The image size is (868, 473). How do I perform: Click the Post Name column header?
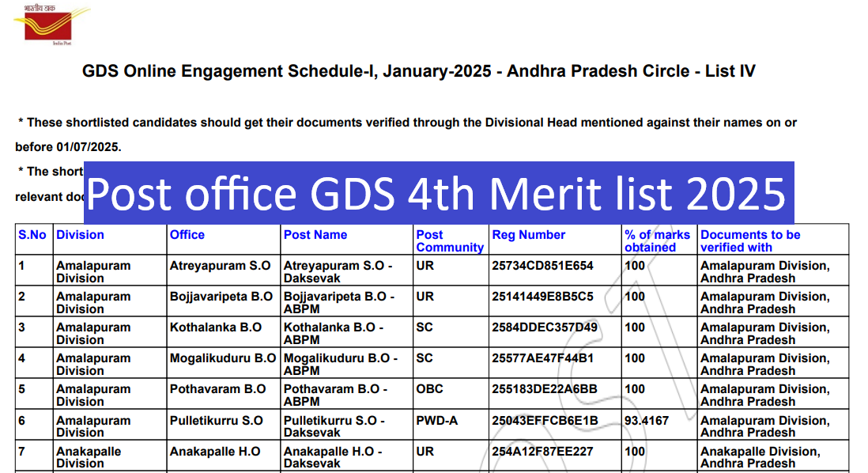(315, 235)
